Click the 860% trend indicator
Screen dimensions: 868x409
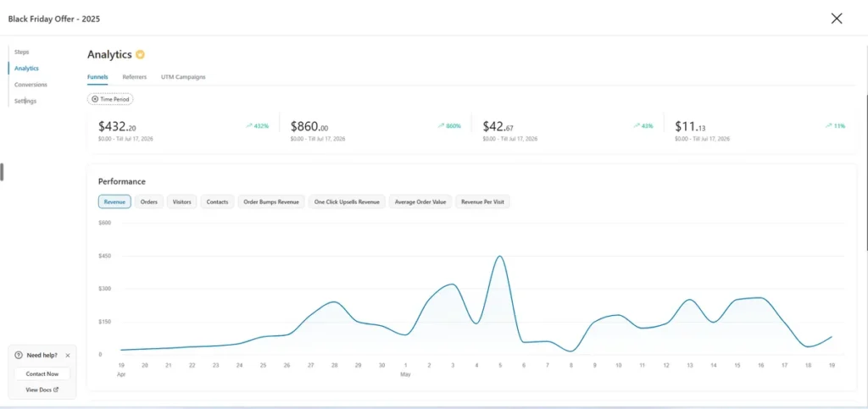coord(449,126)
